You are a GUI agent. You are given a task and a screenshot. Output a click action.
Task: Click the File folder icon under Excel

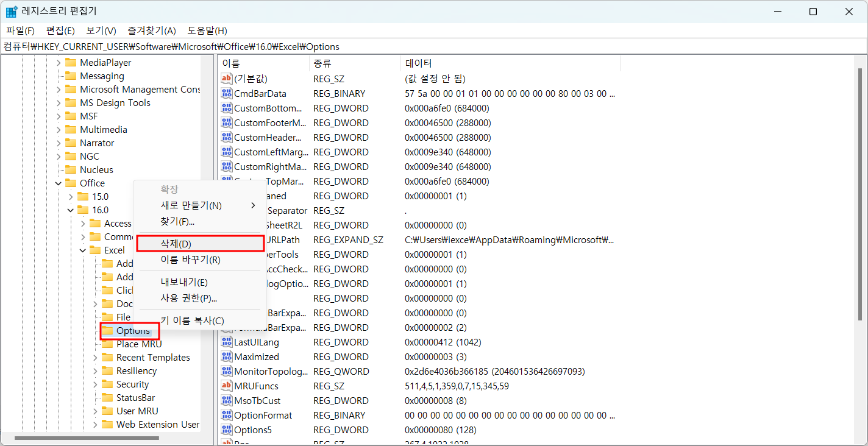(107, 317)
